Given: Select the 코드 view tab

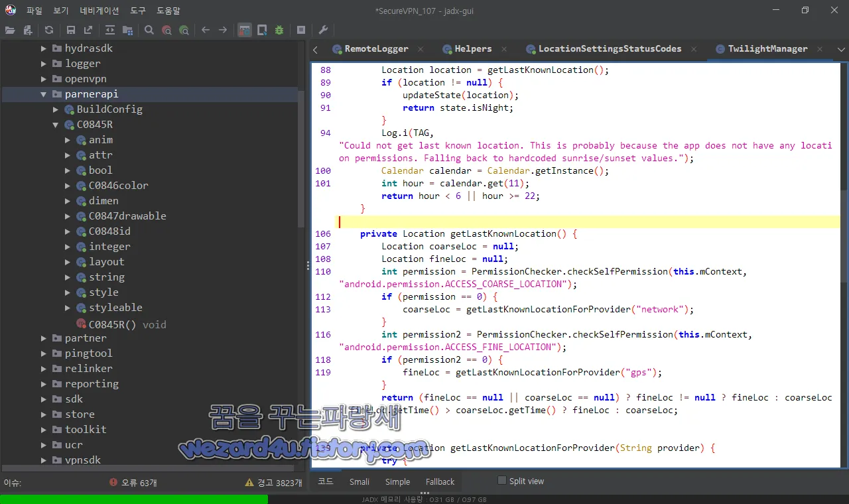Looking at the screenshot, I should pos(325,481).
